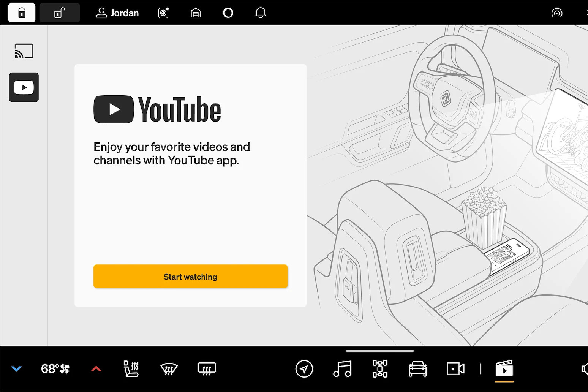The width and height of the screenshot is (588, 392).
Task: Toggle rear window defrost
Action: (x=207, y=368)
